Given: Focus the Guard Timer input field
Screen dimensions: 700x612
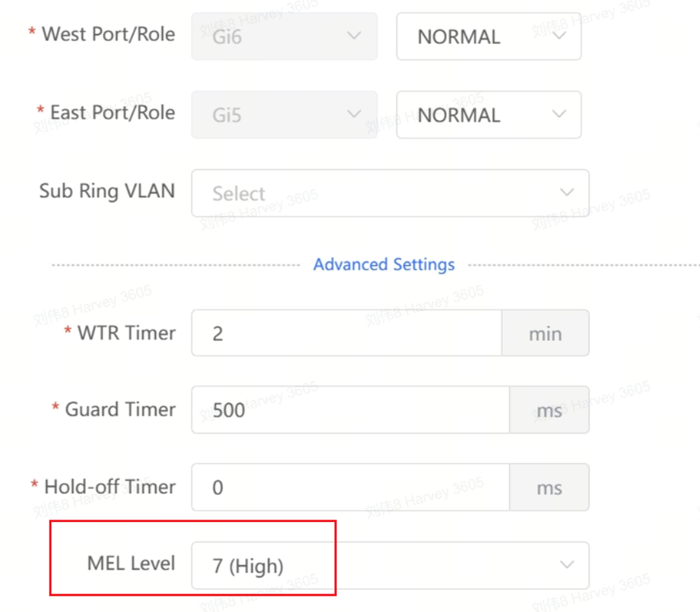Looking at the screenshot, I should pos(350,409).
